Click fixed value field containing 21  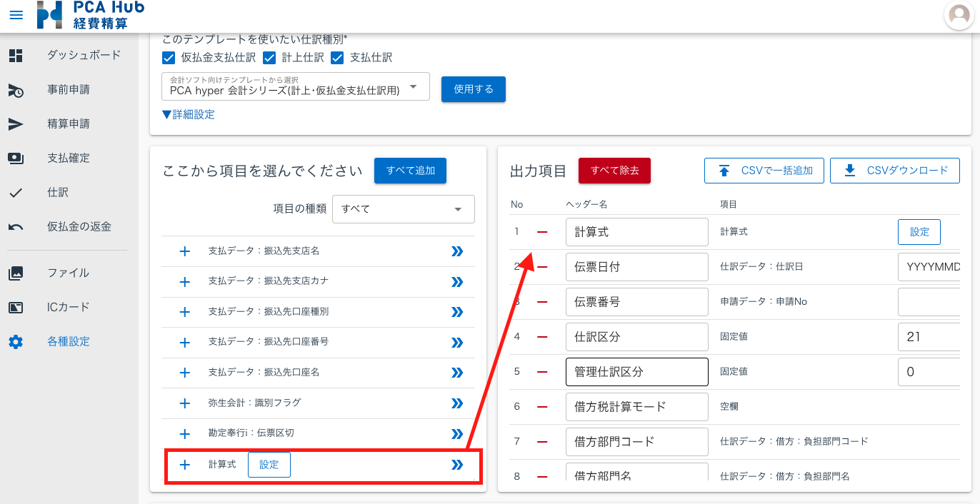tap(929, 337)
